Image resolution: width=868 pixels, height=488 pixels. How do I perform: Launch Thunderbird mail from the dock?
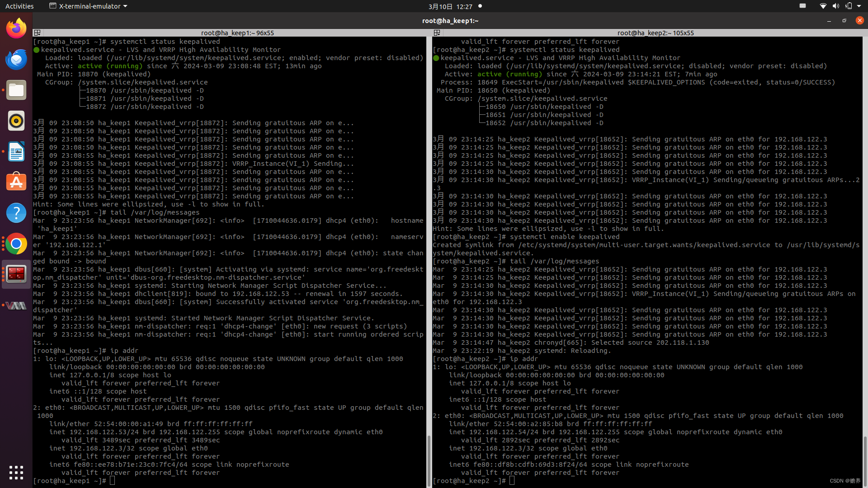coord(16,59)
